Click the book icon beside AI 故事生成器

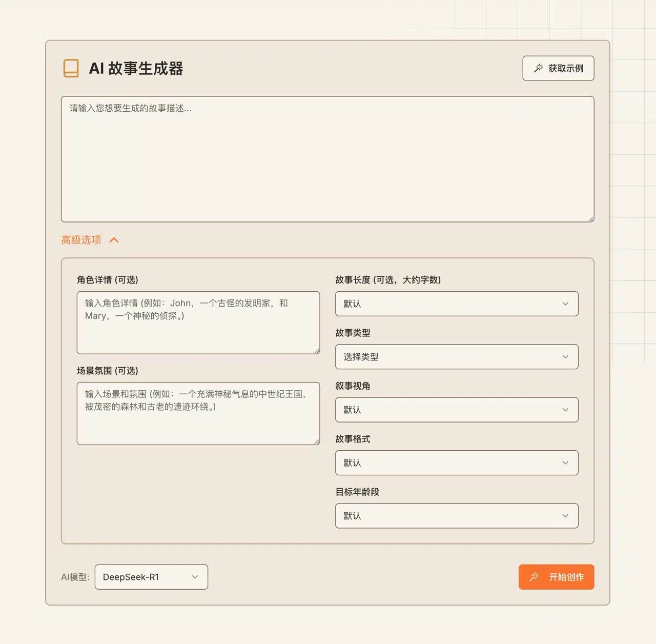71,68
